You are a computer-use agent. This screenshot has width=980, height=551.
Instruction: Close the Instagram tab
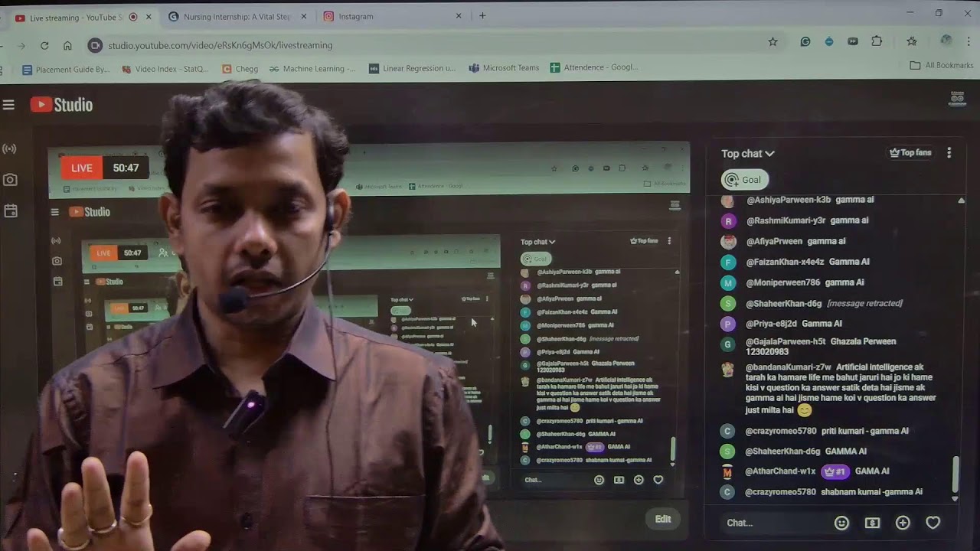pos(459,16)
